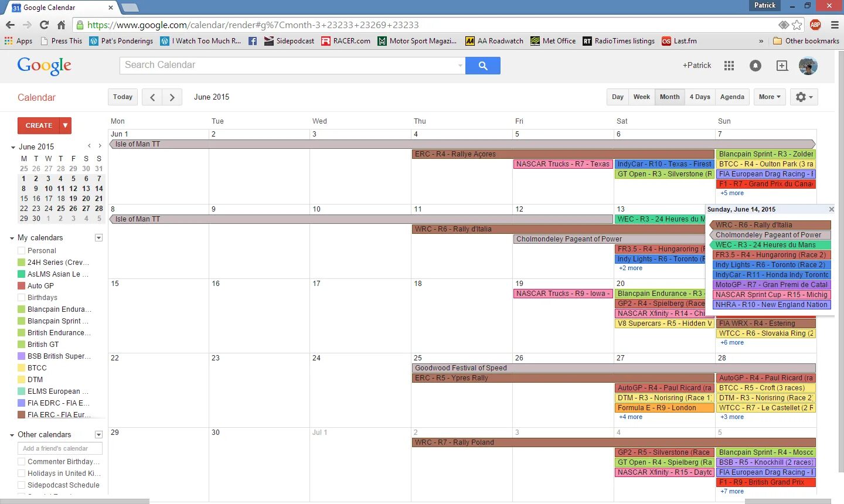Bookmark this page with the star icon
The width and height of the screenshot is (844, 504).
point(797,25)
